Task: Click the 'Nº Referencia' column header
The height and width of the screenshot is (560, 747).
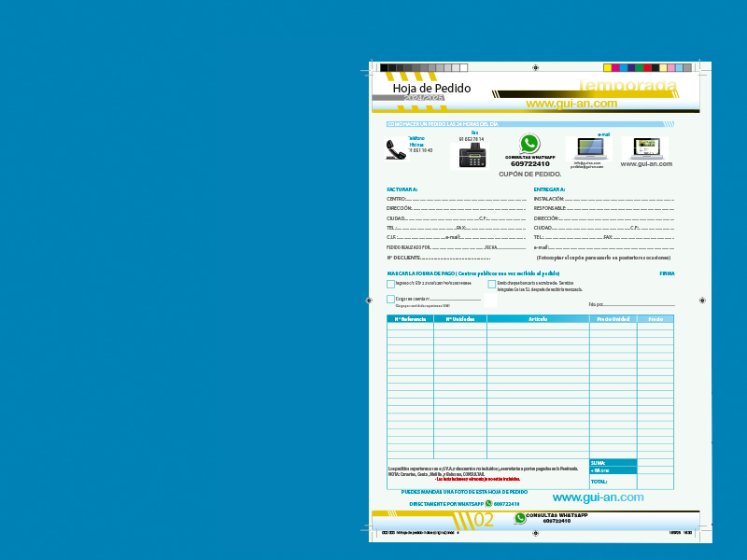Action: click(x=410, y=319)
